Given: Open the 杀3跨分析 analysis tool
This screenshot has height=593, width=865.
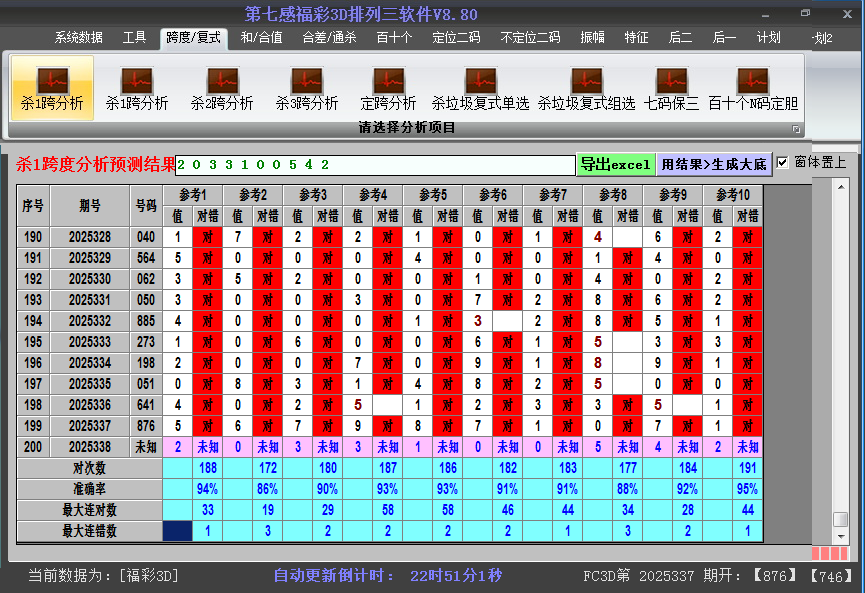Looking at the screenshot, I should pyautogui.click(x=307, y=89).
